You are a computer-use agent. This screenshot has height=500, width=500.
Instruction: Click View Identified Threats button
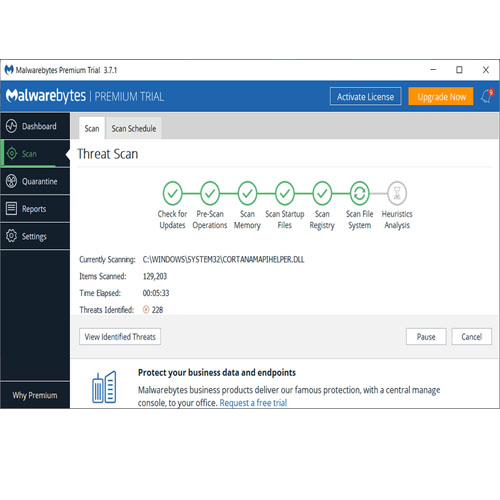pyautogui.click(x=120, y=337)
